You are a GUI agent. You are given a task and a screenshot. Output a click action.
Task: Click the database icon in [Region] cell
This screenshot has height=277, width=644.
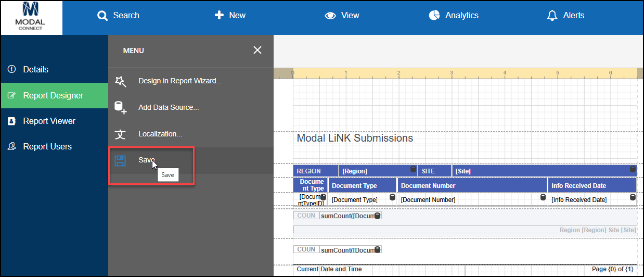pyautogui.click(x=414, y=169)
